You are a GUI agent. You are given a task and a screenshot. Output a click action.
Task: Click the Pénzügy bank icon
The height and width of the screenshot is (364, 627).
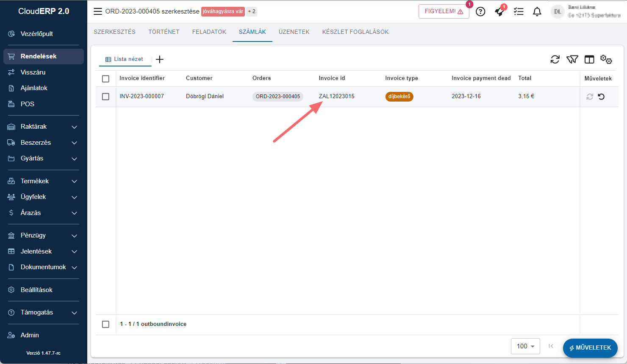coord(11,235)
